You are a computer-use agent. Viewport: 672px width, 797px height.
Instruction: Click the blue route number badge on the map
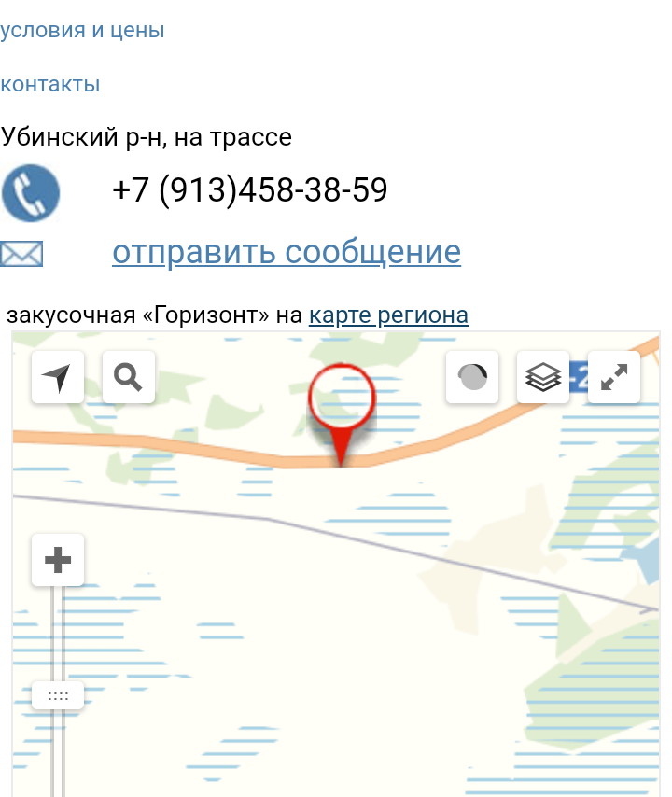pyautogui.click(x=579, y=377)
